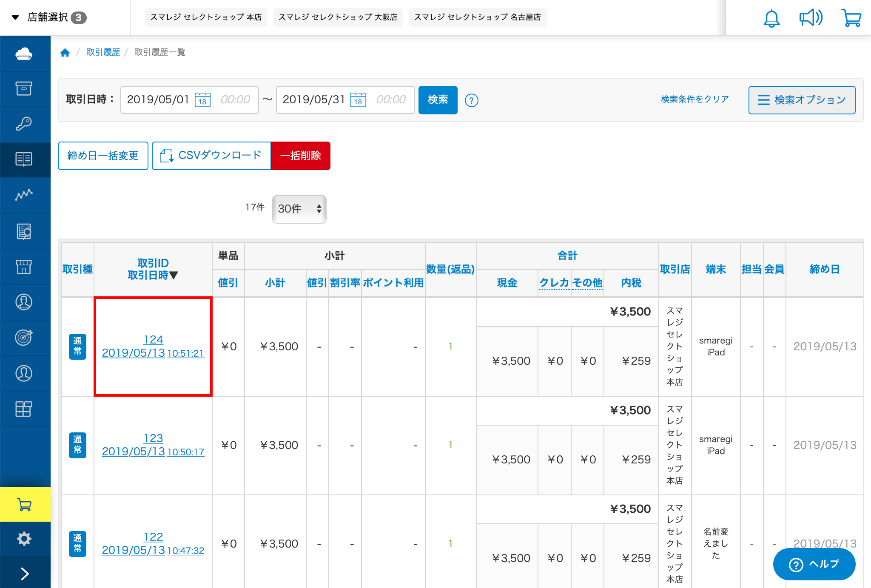The image size is (871, 588).
Task: Click the end time 00:00 field
Action: [391, 100]
